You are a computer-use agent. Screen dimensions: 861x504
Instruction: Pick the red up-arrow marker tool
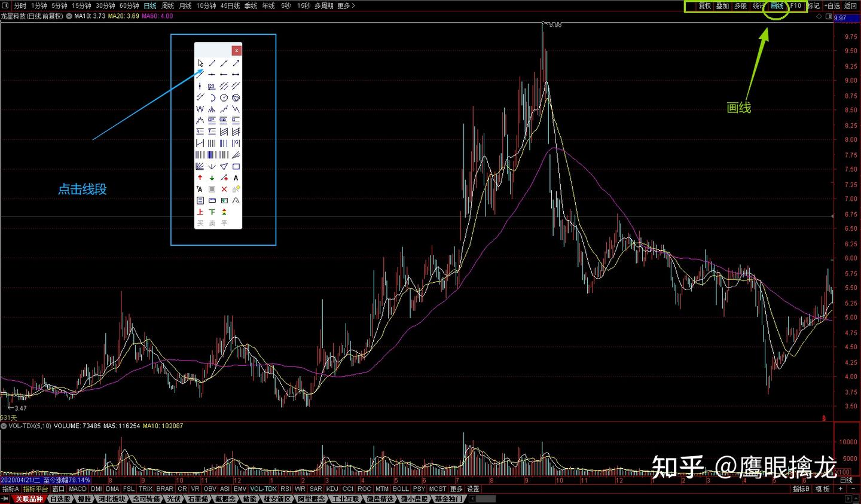200,178
